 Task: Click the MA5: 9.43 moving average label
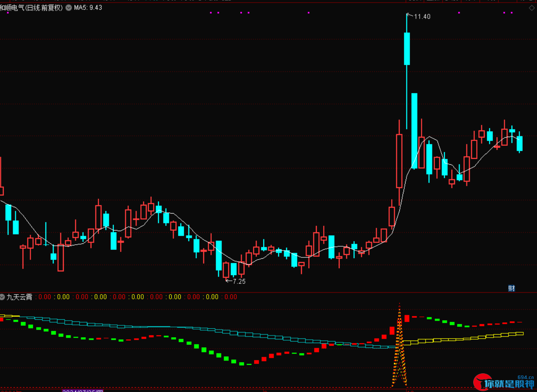(88, 8)
